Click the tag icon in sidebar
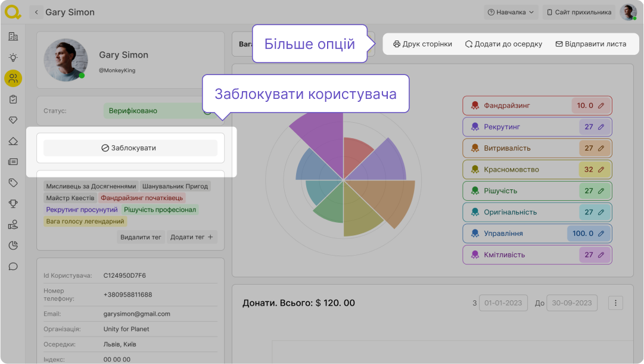 coord(13,182)
